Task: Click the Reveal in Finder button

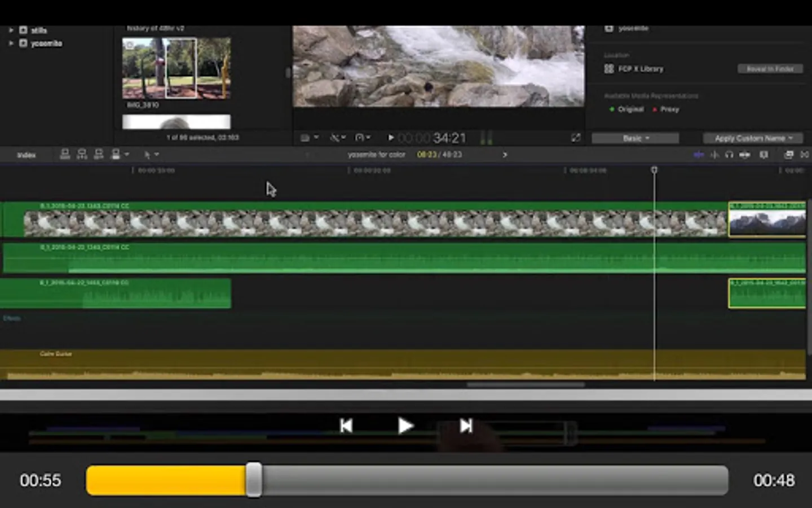Action: pyautogui.click(x=770, y=69)
